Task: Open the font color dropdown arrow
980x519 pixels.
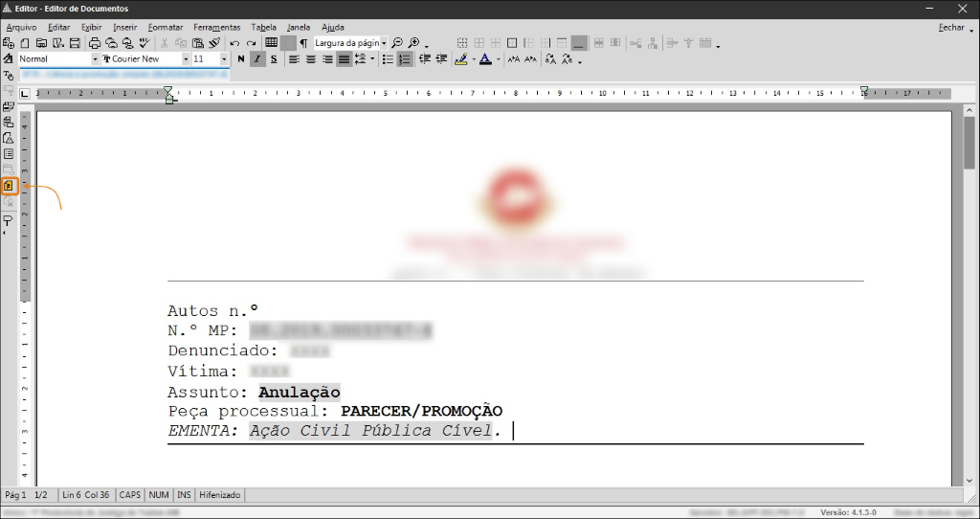Action: pyautogui.click(x=498, y=60)
